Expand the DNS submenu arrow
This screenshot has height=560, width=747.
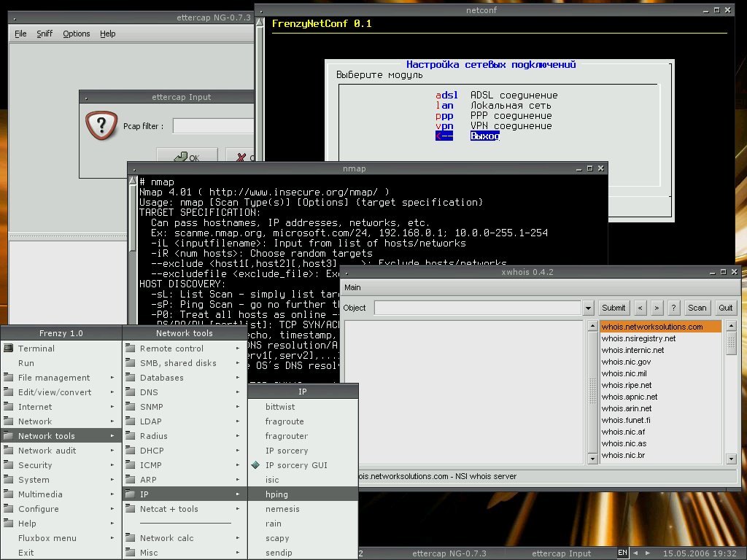238,392
